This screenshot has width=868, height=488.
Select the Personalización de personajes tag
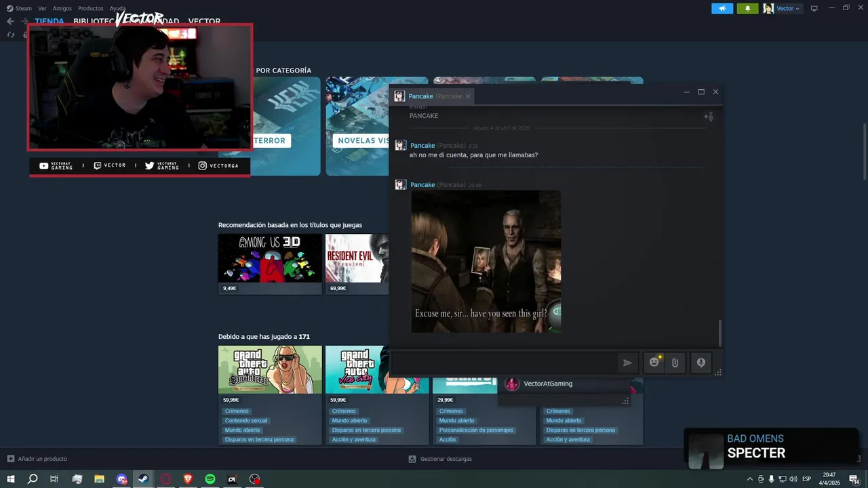click(x=476, y=430)
